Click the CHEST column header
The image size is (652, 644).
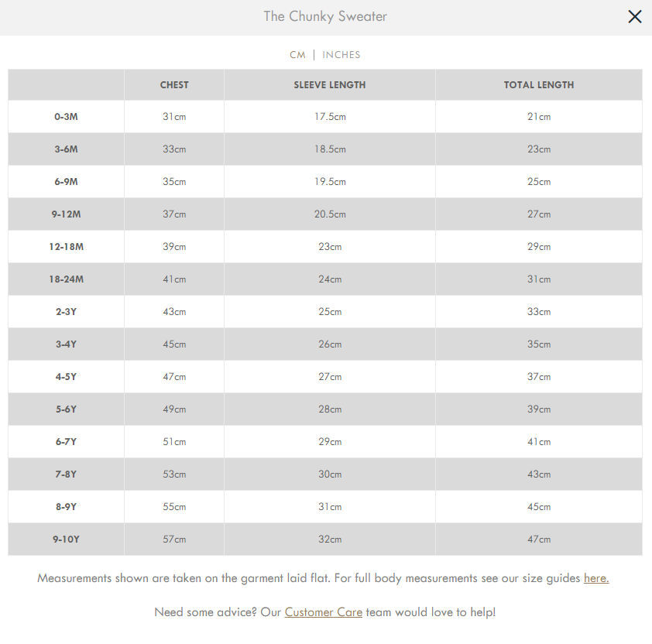coord(174,85)
